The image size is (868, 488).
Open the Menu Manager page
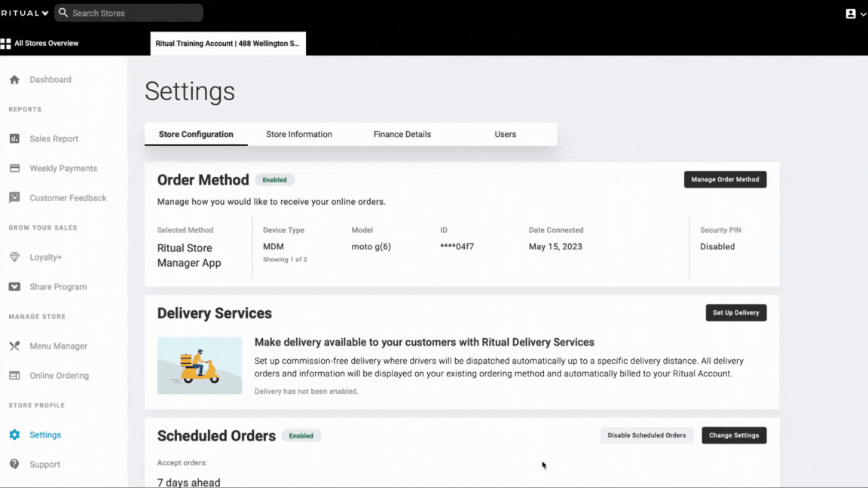(x=59, y=346)
